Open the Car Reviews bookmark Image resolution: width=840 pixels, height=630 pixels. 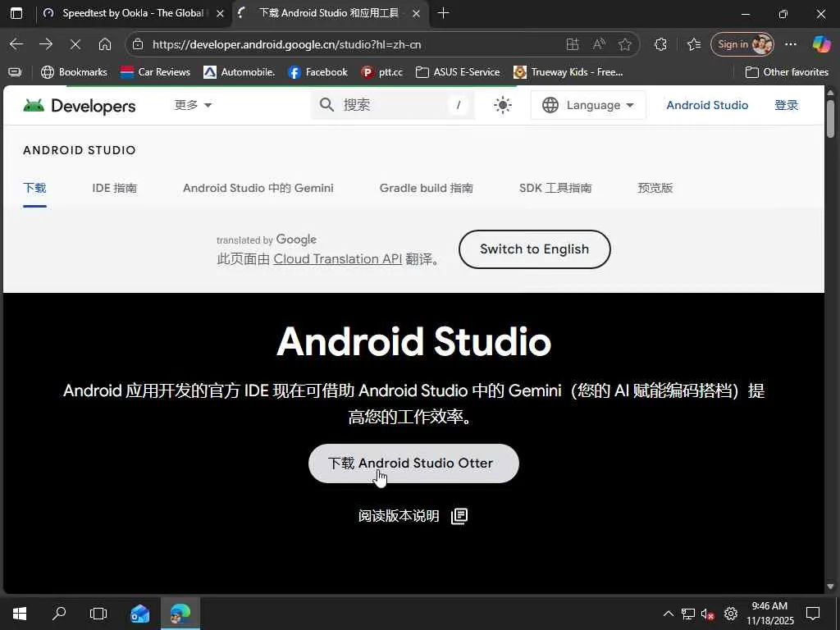(x=155, y=72)
